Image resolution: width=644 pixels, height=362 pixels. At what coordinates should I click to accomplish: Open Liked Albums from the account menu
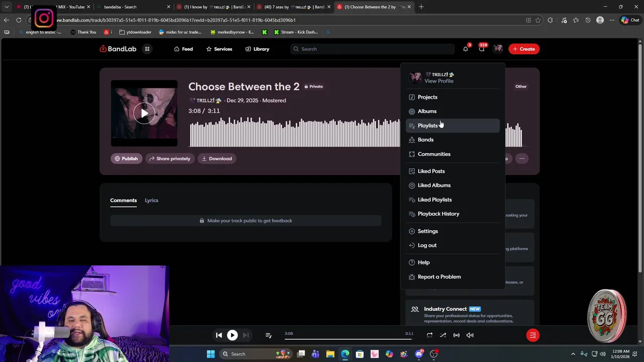point(452,185)
